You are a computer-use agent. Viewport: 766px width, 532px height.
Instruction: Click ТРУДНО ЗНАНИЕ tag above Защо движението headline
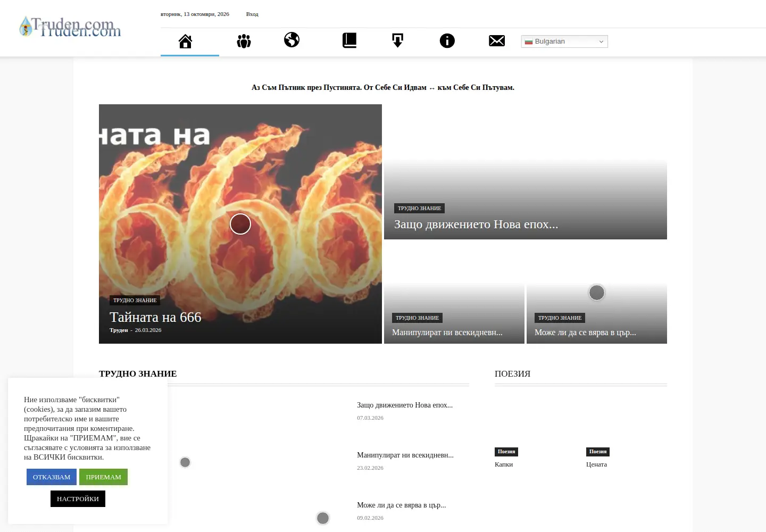420,208
